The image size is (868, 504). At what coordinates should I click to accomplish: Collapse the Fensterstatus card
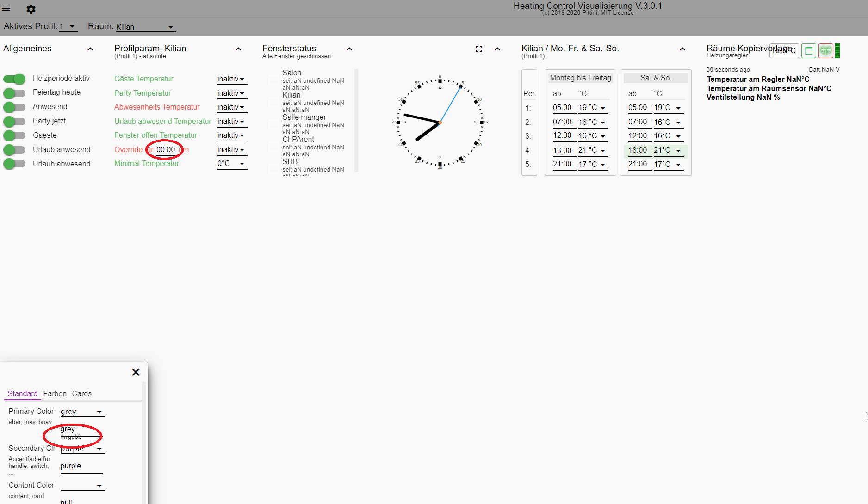(349, 49)
